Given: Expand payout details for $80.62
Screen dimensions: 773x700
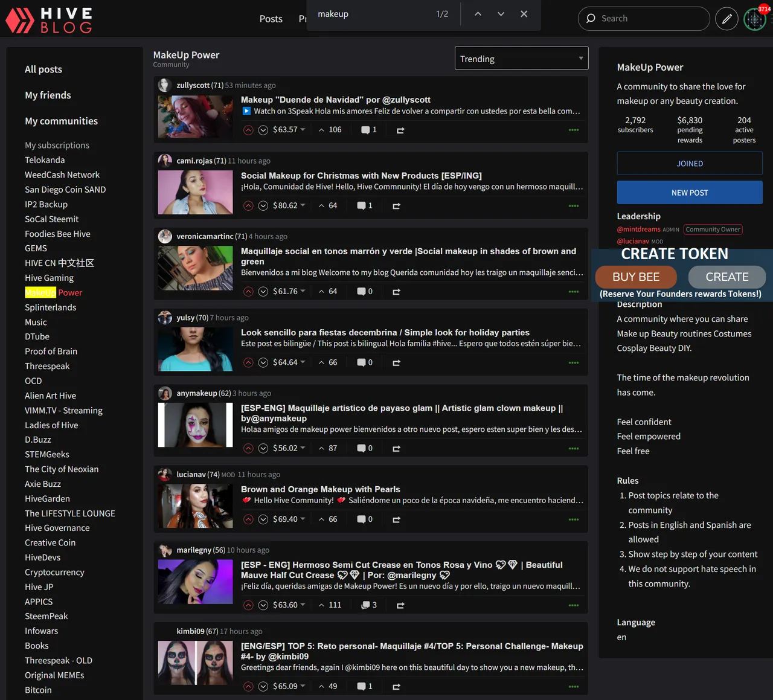Looking at the screenshot, I should click(289, 206).
